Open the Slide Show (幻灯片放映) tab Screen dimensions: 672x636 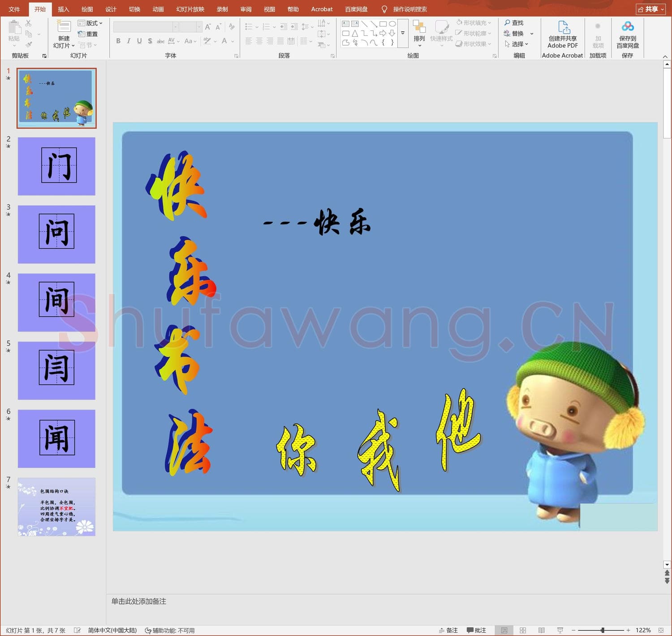pyautogui.click(x=190, y=9)
